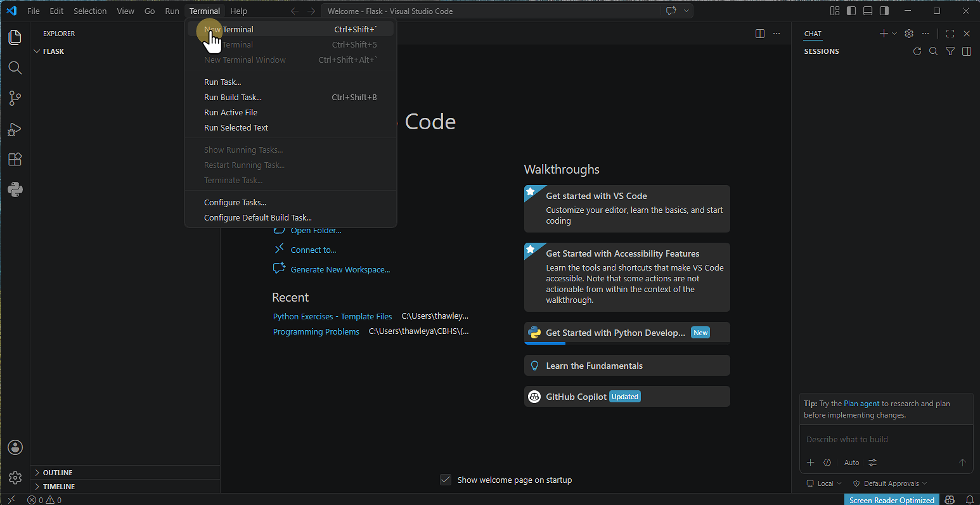Start a new chat with the plus icon
The image size is (980, 505).
tap(884, 34)
